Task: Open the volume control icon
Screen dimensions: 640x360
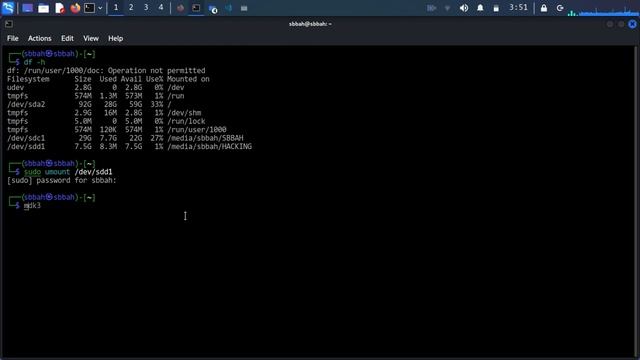Action: coord(464,8)
